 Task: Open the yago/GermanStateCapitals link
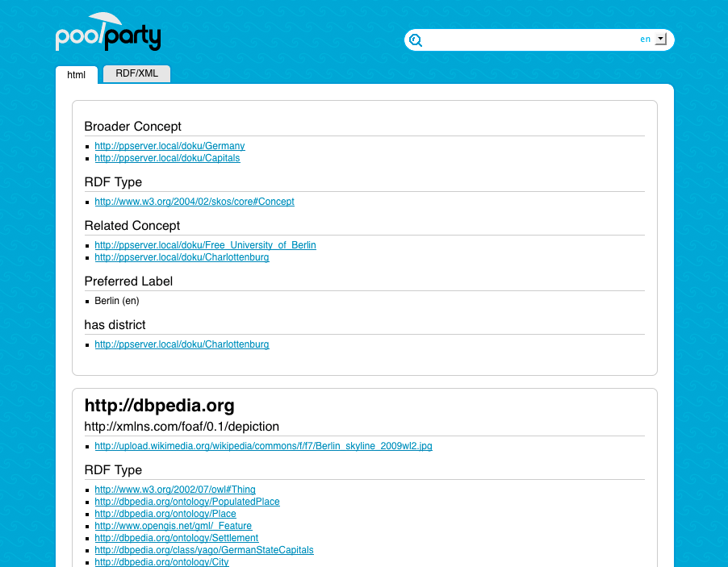coord(204,550)
